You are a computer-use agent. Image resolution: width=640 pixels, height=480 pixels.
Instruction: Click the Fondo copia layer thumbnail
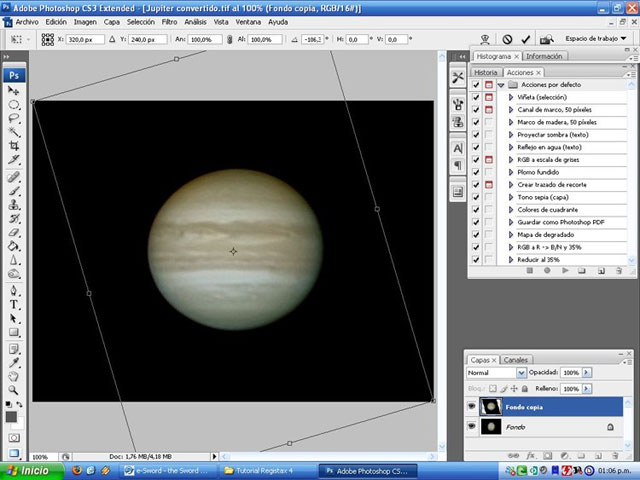(491, 407)
